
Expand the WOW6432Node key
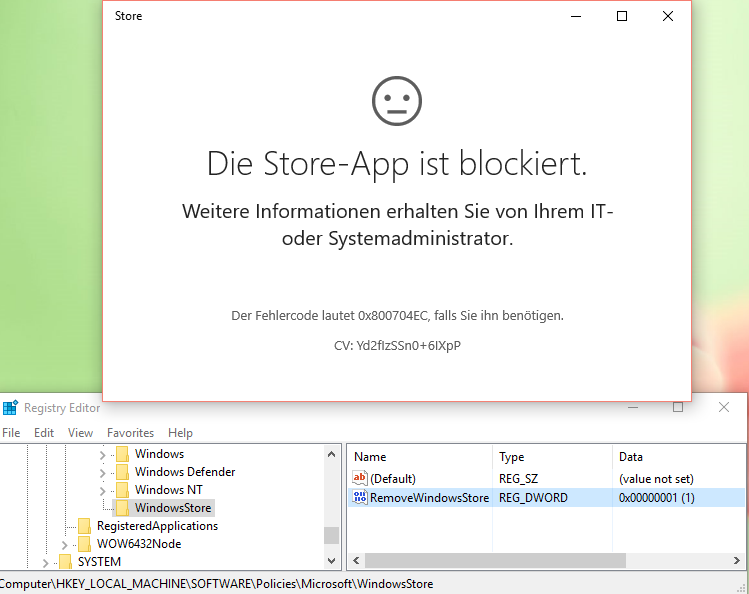coord(64,545)
